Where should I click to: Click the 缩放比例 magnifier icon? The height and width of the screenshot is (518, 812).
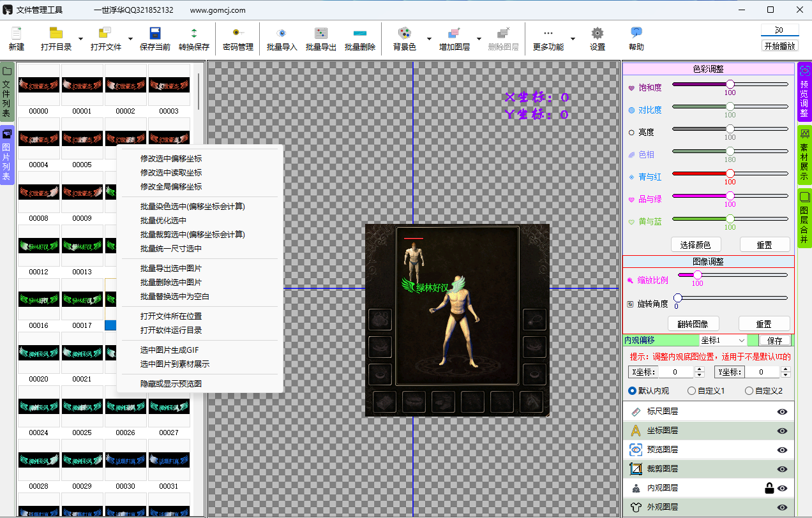coord(631,280)
